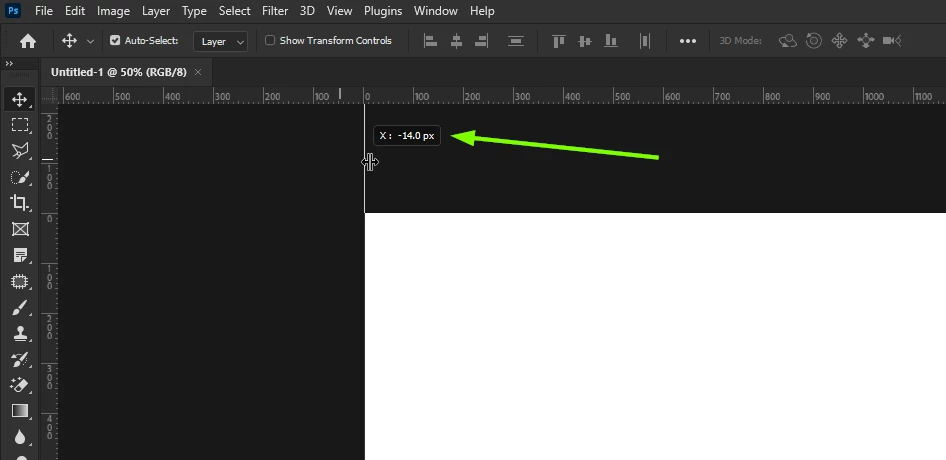Click the 3D Slide camera icon
Viewport: 946px width, 460px height.
coord(865,41)
